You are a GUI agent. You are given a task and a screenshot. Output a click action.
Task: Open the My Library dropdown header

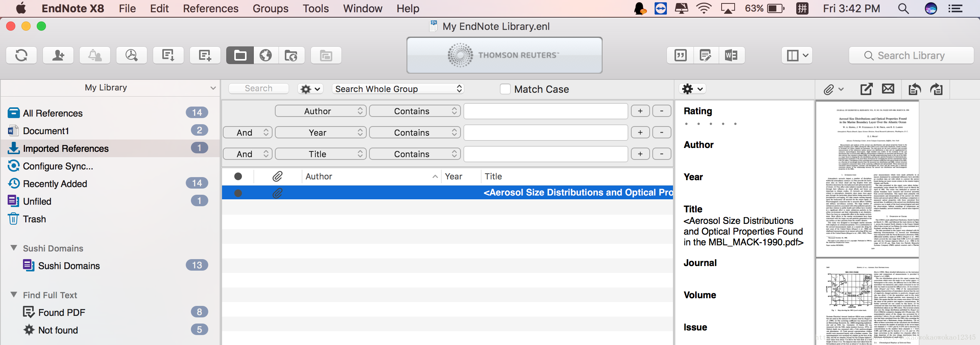pyautogui.click(x=110, y=88)
